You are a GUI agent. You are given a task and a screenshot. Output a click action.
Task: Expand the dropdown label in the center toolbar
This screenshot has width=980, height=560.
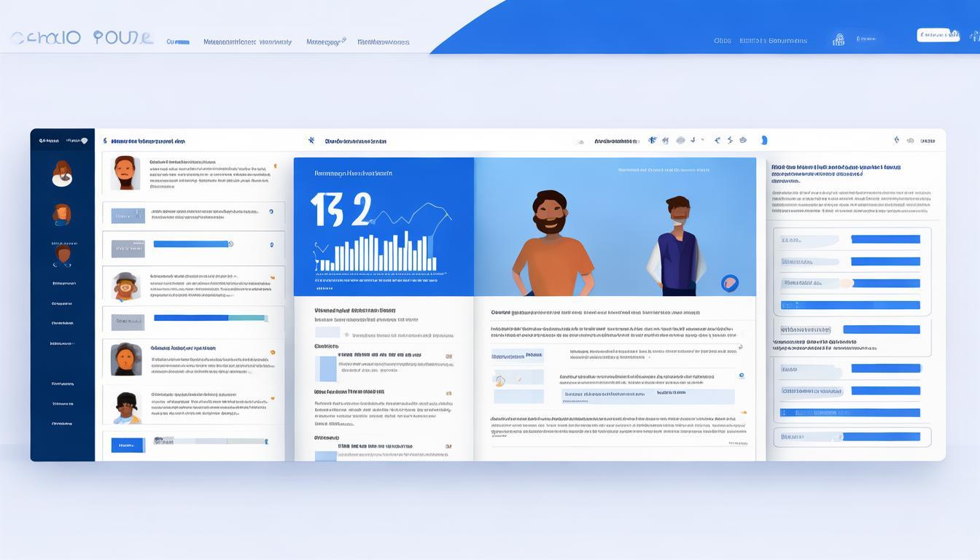point(615,141)
